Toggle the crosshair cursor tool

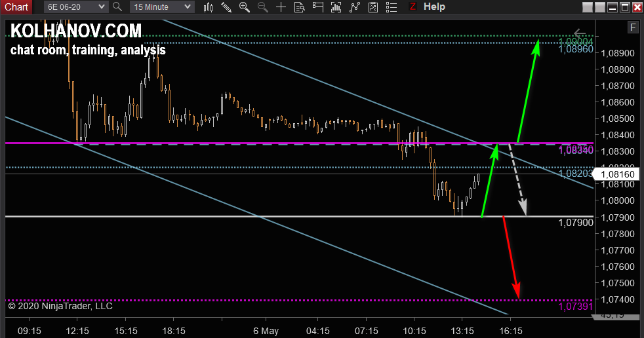(281, 7)
